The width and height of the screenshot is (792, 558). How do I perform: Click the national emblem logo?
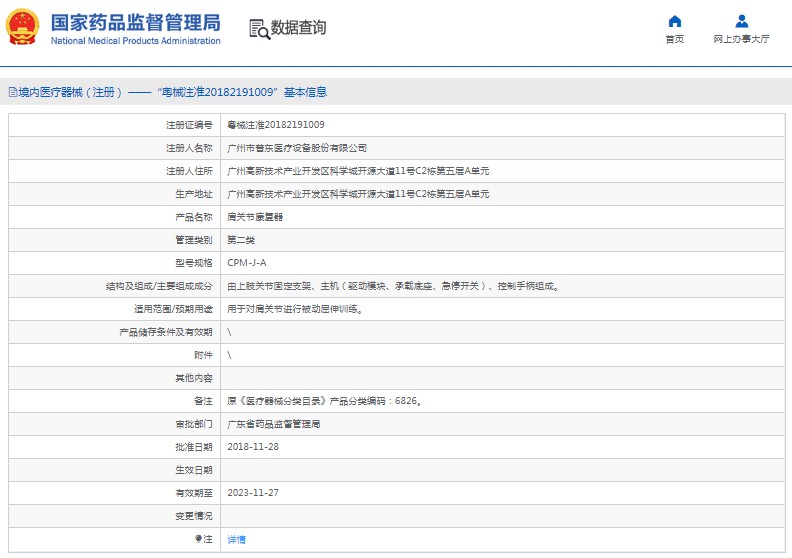(x=22, y=27)
